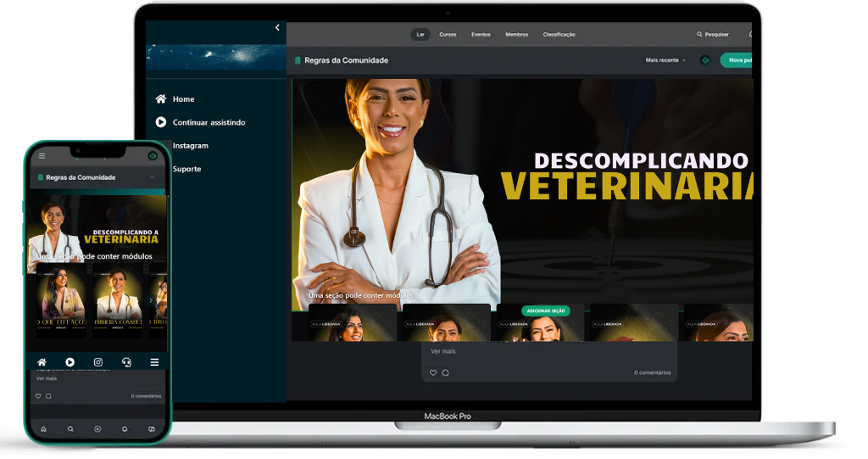Click the Home house icon in sidebar

pos(161,99)
